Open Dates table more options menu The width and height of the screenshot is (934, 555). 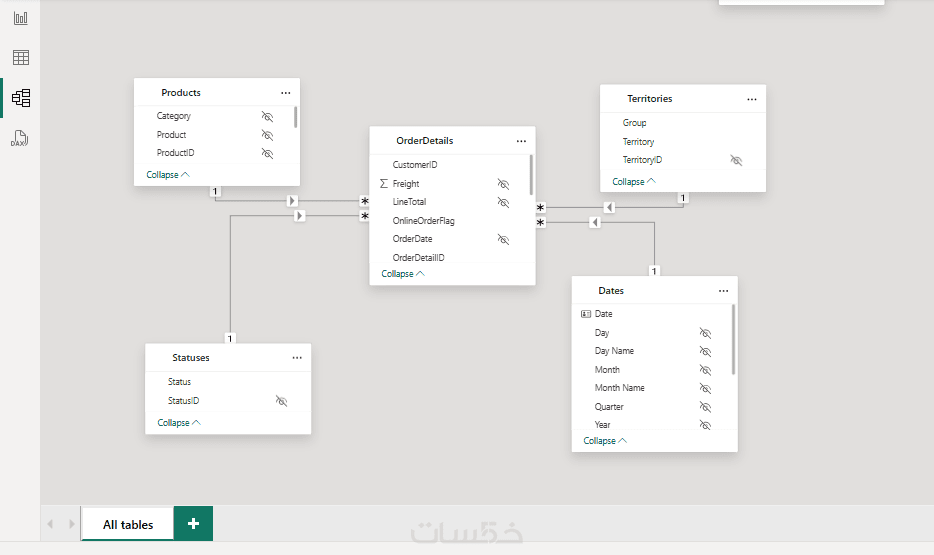[723, 291]
